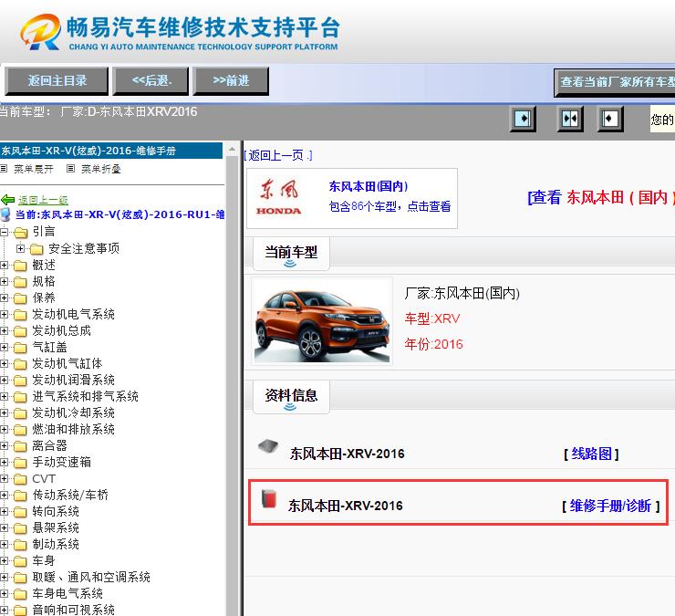Click the 气缸盖 folder icon
The width and height of the screenshot is (675, 616).
[x=20, y=348]
